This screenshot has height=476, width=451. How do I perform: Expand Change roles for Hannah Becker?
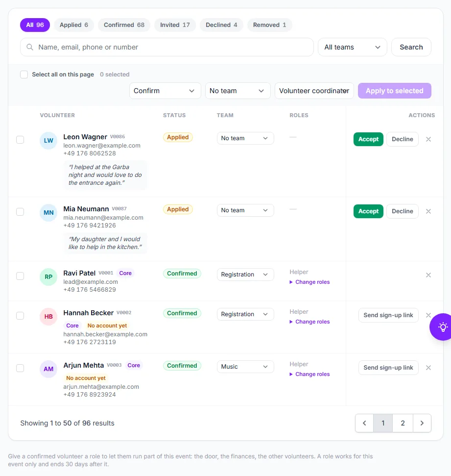[x=309, y=322]
